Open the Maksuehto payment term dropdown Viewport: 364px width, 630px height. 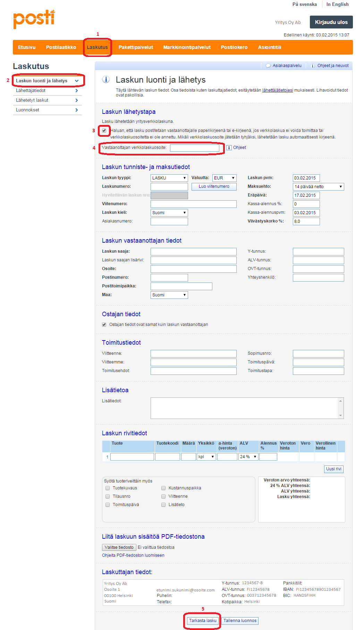319,187
